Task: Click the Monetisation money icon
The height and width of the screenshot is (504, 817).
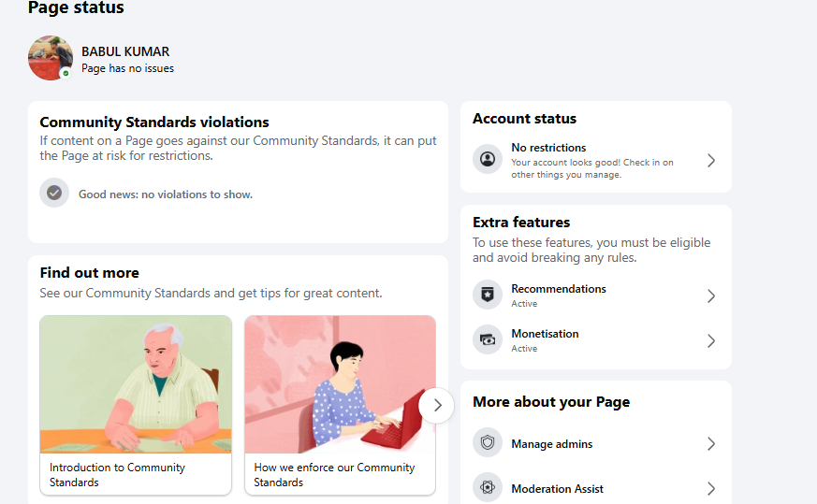Action: 488,339
